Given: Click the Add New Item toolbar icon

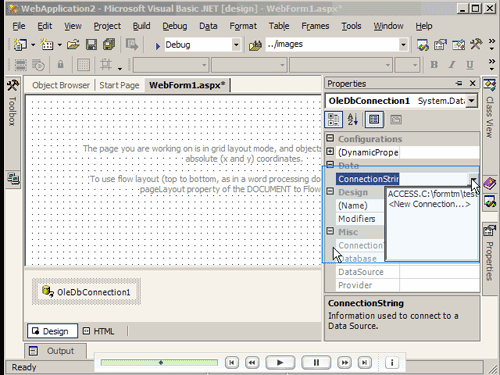Looking at the screenshot, I should coord(47,44).
